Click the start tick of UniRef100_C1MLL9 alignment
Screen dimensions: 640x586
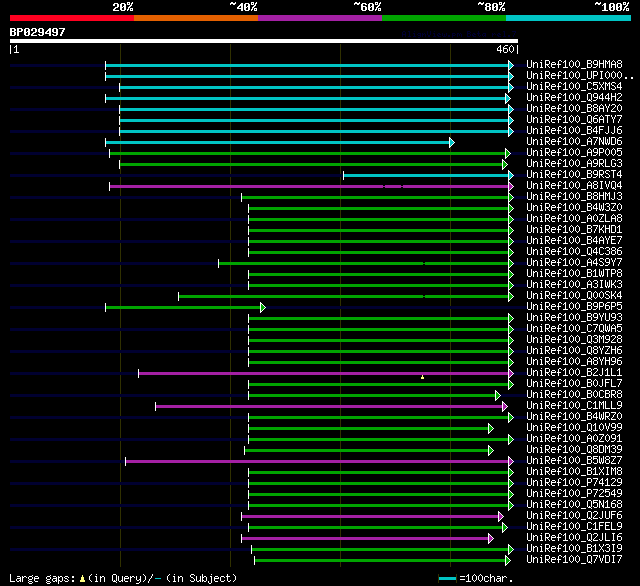[x=156, y=406]
